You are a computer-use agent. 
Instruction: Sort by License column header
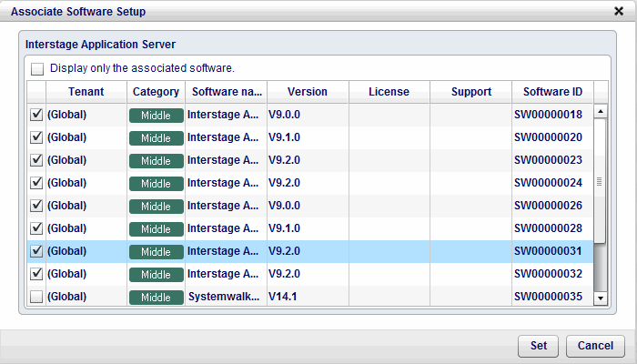click(x=389, y=92)
